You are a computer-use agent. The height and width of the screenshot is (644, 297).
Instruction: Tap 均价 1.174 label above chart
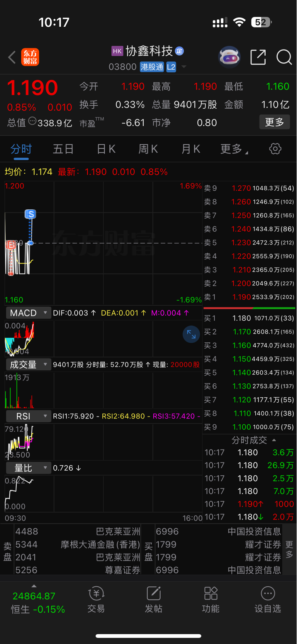(x=28, y=172)
